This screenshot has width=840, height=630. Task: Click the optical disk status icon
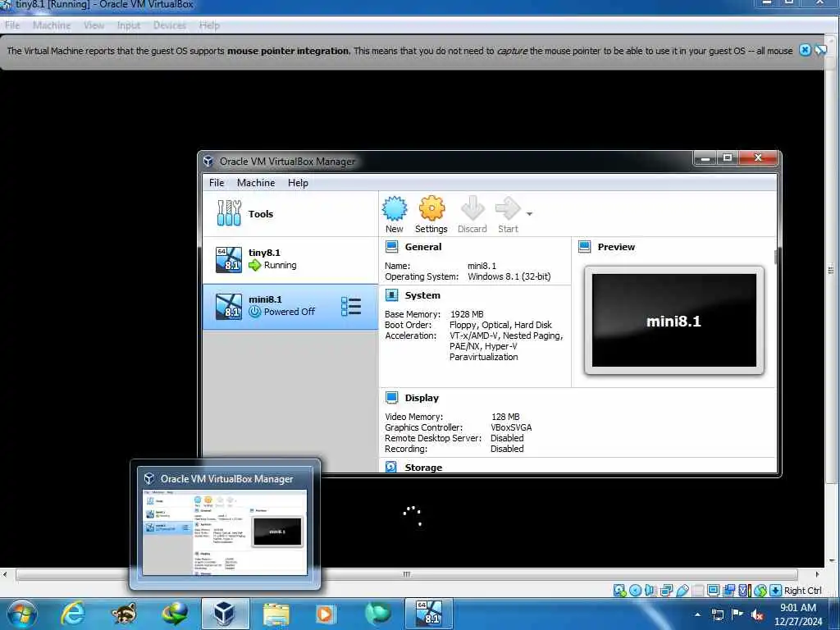tap(636, 591)
